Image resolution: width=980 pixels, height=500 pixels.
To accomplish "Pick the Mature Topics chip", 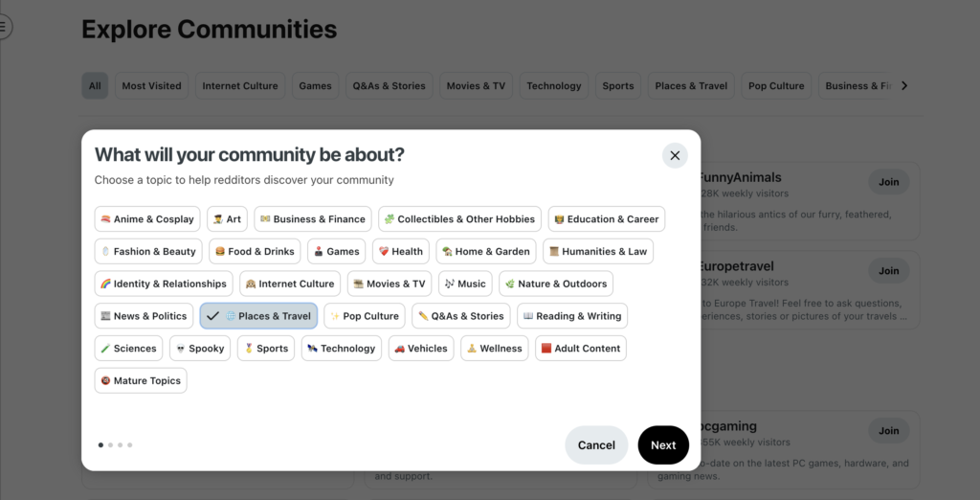I will [141, 380].
